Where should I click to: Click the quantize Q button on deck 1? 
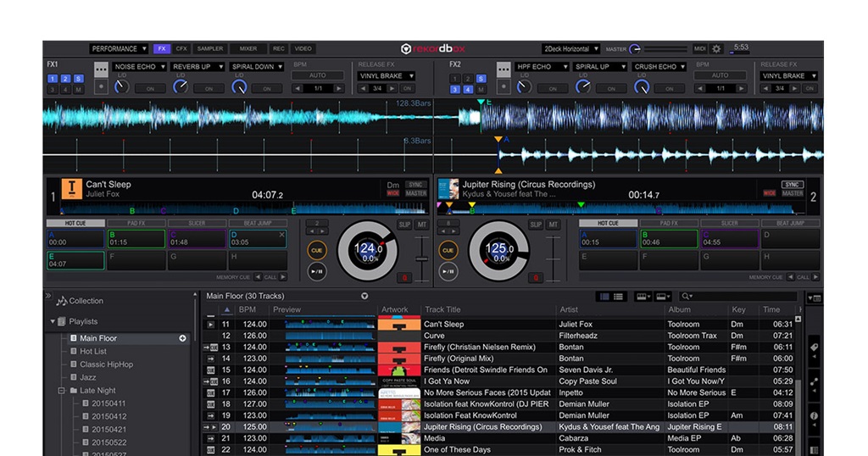(404, 277)
